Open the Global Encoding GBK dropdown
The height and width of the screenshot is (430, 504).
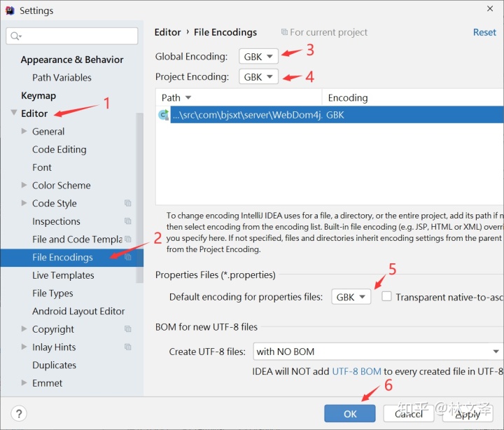258,57
